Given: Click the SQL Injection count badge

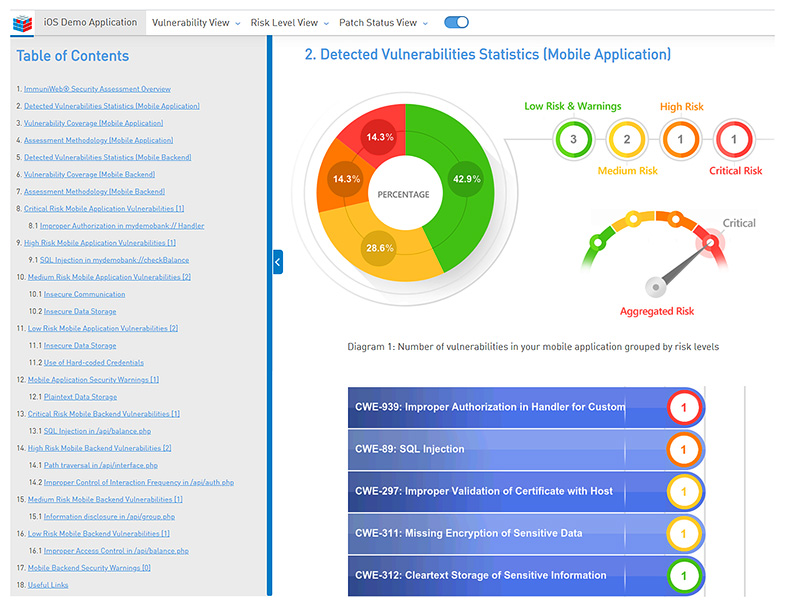Looking at the screenshot, I should click(684, 450).
